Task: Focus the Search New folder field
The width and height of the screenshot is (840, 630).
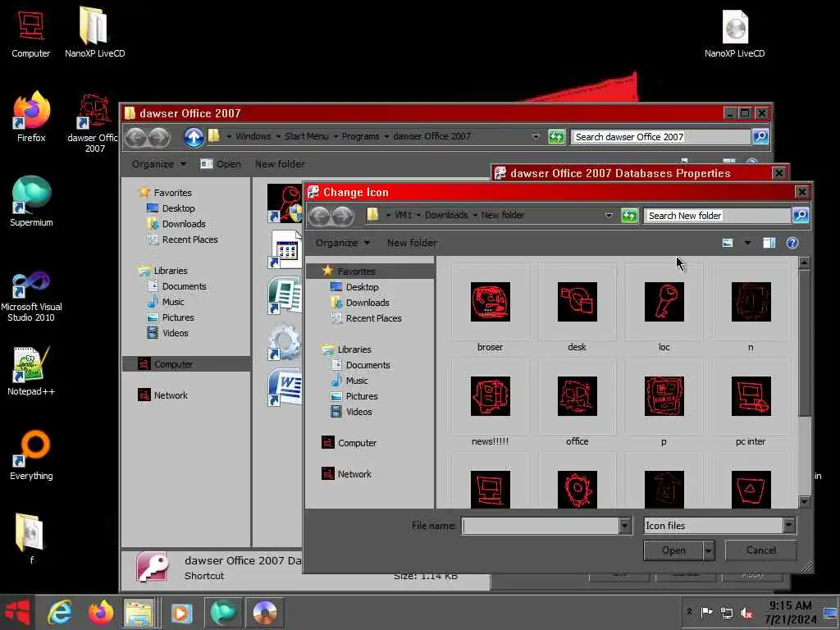Action: [x=717, y=216]
